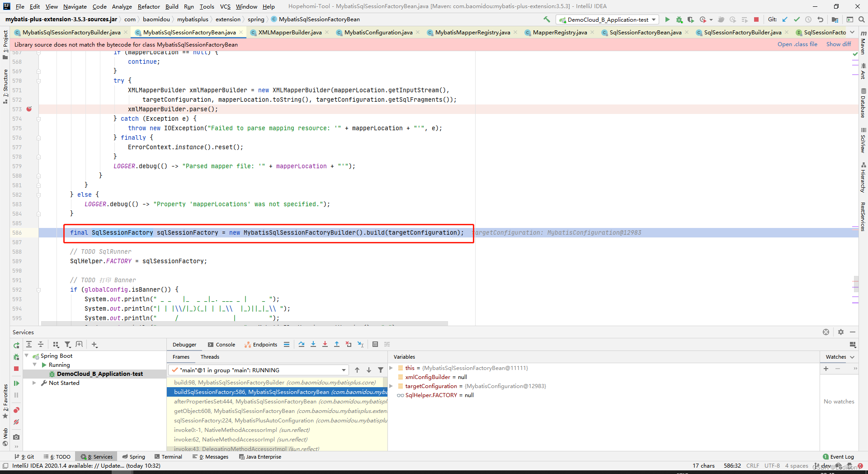This screenshot has height=474, width=868.
Task: Open thread selector dropdown "main" RUNNING
Action: coord(259,370)
